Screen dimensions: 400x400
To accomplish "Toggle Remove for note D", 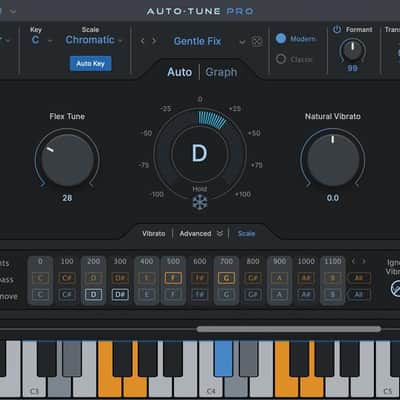I will 93,294.
